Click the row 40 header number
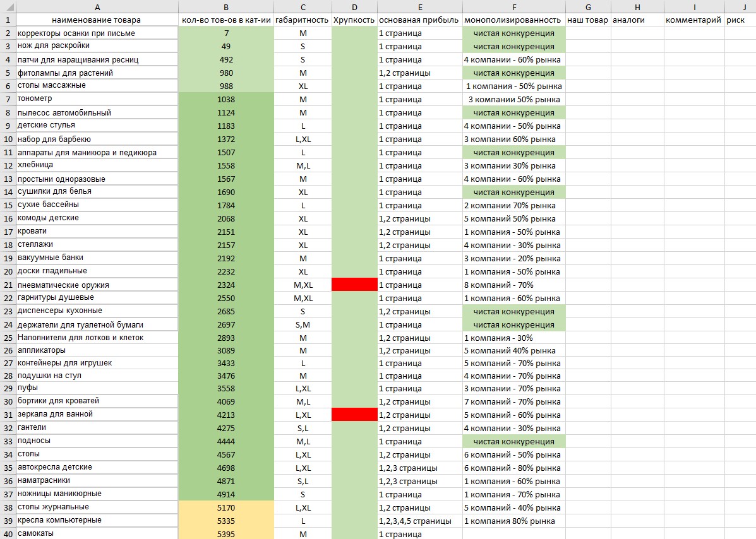 pyautogui.click(x=8, y=533)
